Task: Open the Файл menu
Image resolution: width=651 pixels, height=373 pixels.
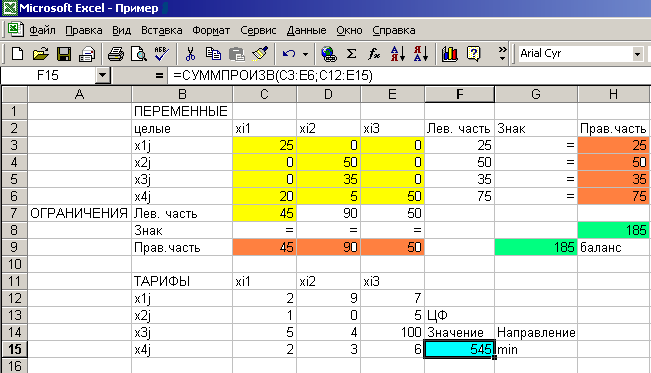Action: (x=42, y=30)
